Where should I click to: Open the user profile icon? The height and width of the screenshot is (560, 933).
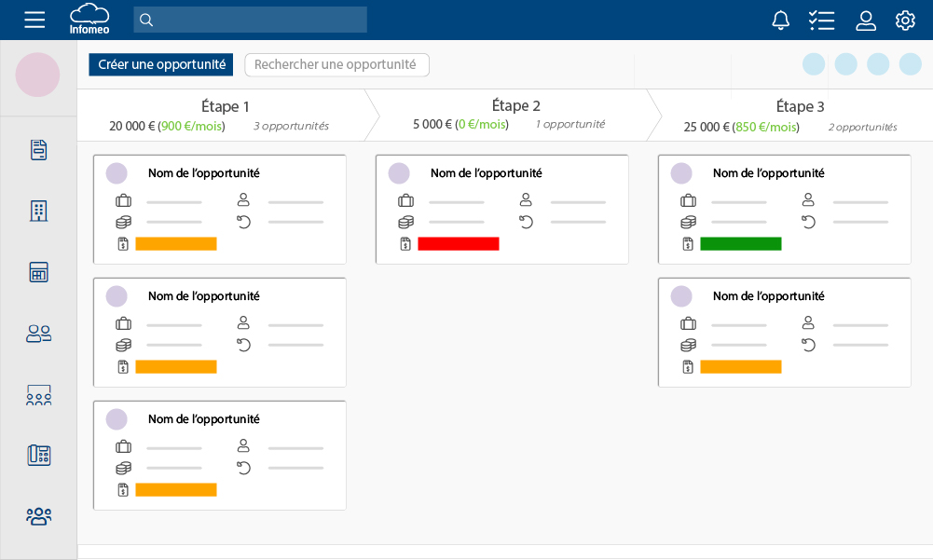click(x=866, y=20)
